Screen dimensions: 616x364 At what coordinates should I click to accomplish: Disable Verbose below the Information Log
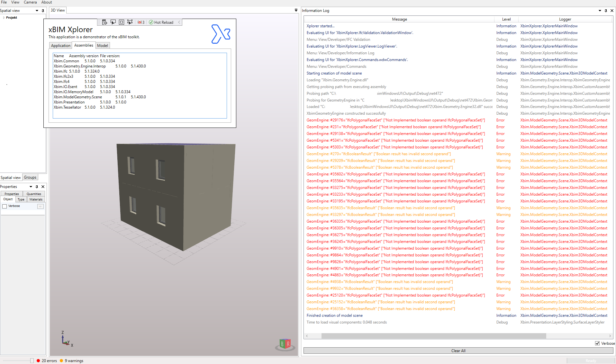[597, 343]
